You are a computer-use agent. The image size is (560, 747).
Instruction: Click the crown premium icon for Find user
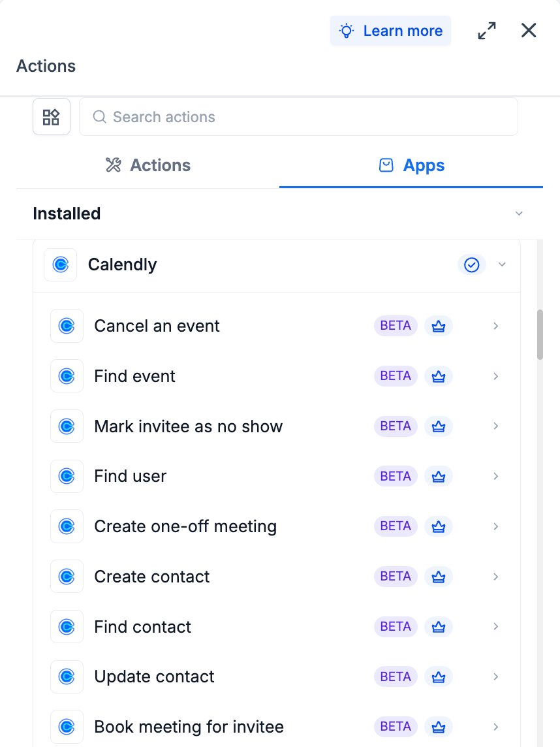[x=439, y=477]
